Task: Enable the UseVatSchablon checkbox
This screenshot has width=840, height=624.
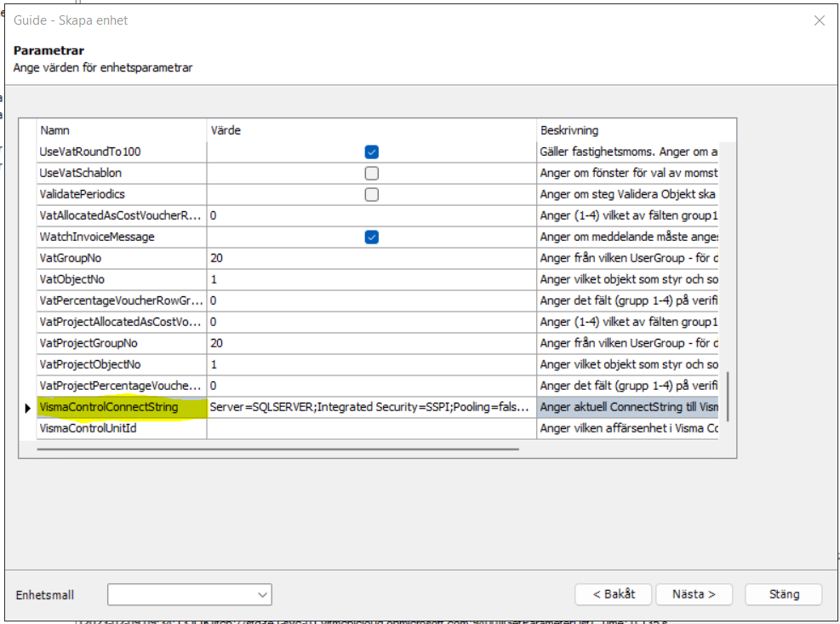Action: pyautogui.click(x=371, y=174)
